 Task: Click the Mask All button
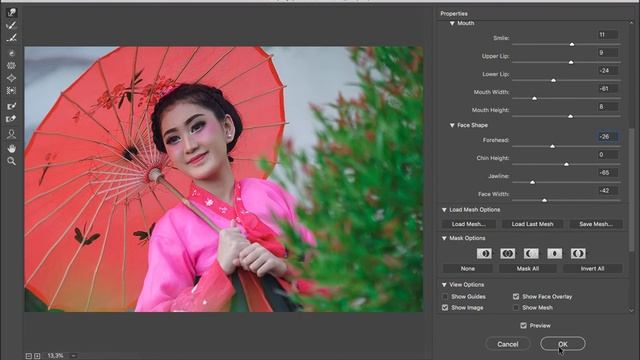pos(528,269)
